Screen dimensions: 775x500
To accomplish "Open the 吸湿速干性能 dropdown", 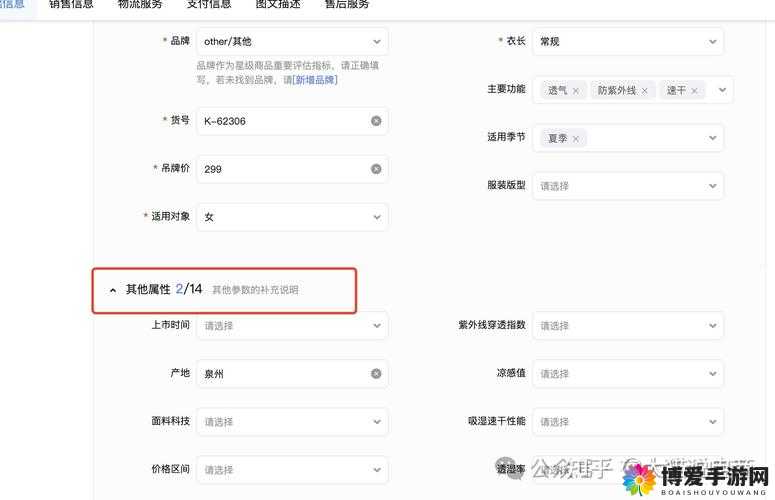I will [x=628, y=421].
